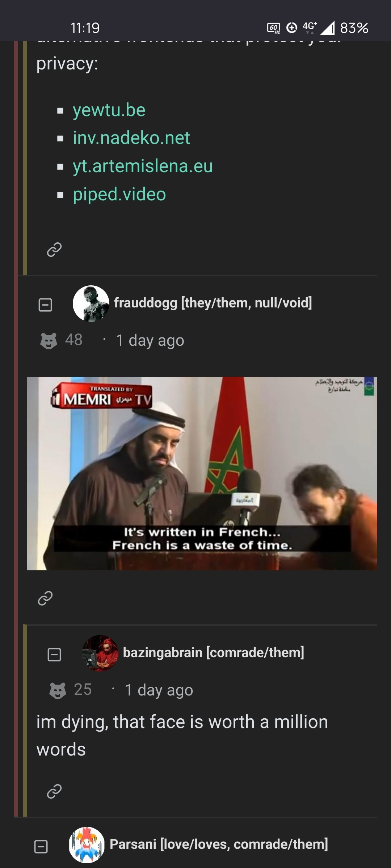The height and width of the screenshot is (868, 391).
Task: Upvote bear icon with 48 score
Action: [49, 340]
